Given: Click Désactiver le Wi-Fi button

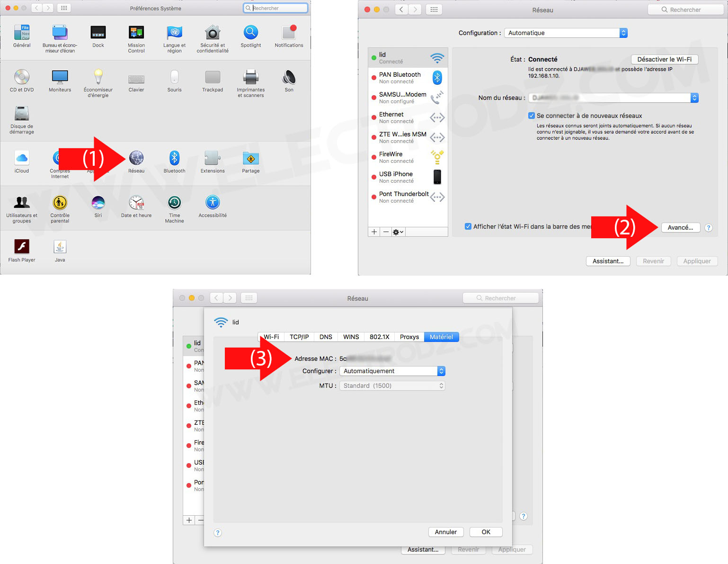Looking at the screenshot, I should click(x=665, y=59).
